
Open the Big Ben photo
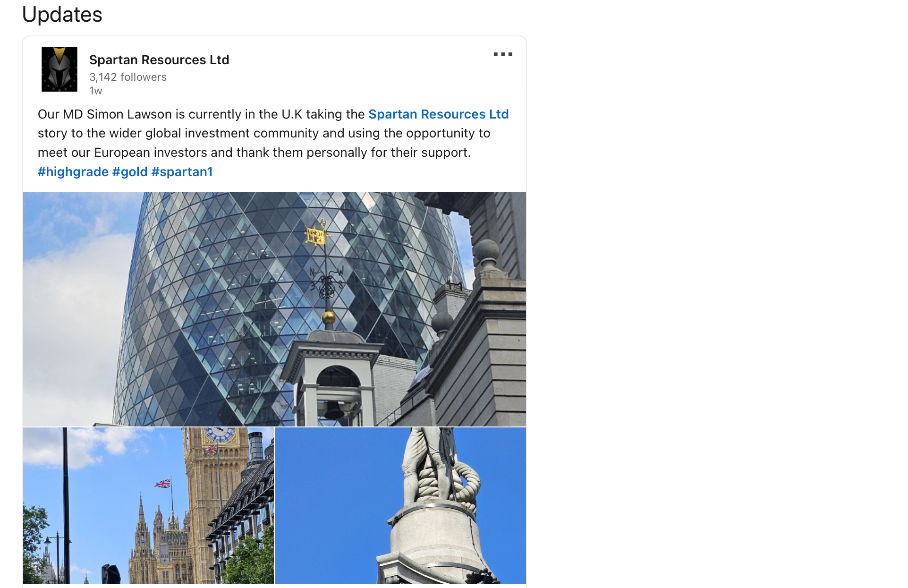point(148,505)
